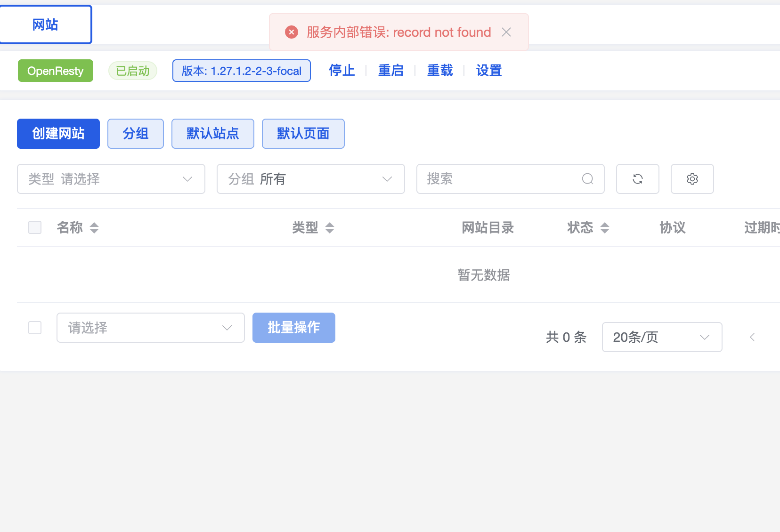This screenshot has width=780, height=532.
Task: Click the search magnifier icon
Action: (x=587, y=179)
